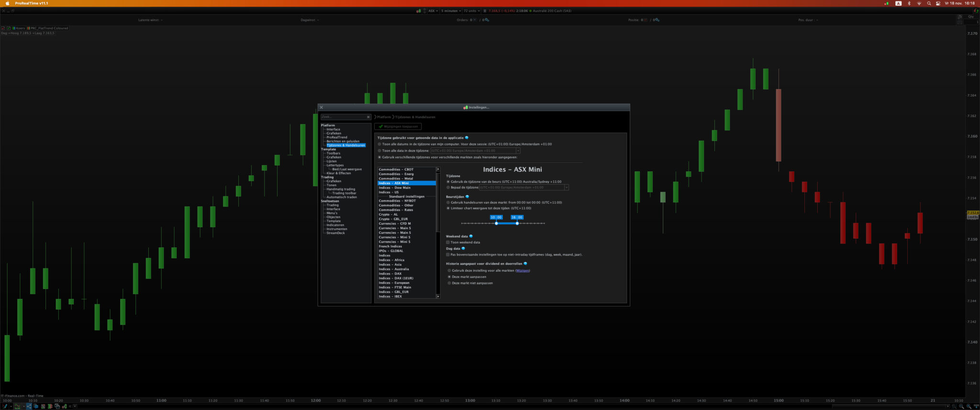Click the info bubble next to Beurstijden
This screenshot has width=980, height=410.
click(468, 197)
